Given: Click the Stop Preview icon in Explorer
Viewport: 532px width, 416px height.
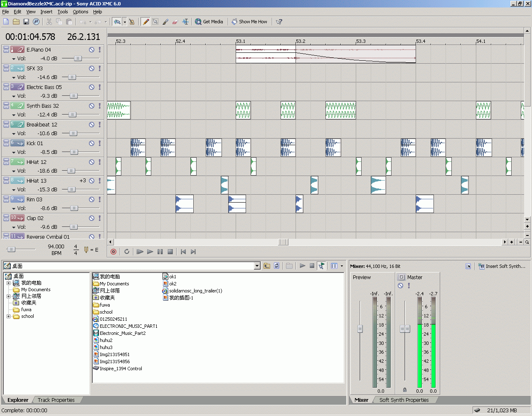Looking at the screenshot, I should tap(312, 266).
